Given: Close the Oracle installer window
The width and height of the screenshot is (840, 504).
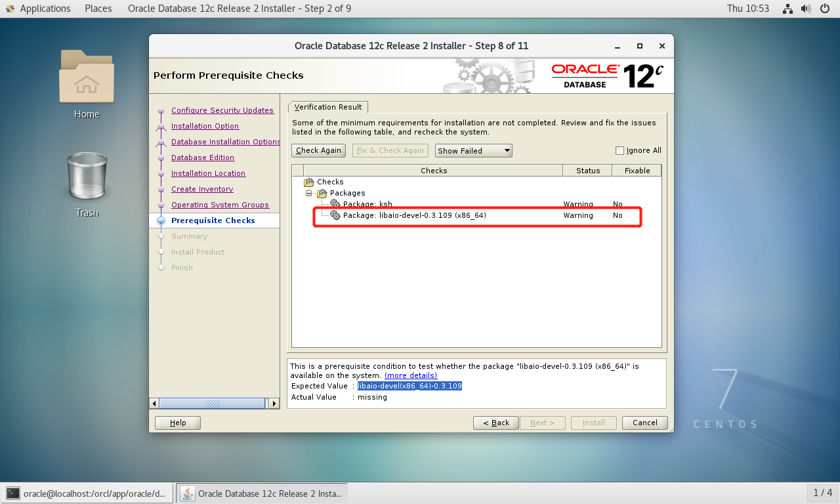Looking at the screenshot, I should (x=662, y=46).
